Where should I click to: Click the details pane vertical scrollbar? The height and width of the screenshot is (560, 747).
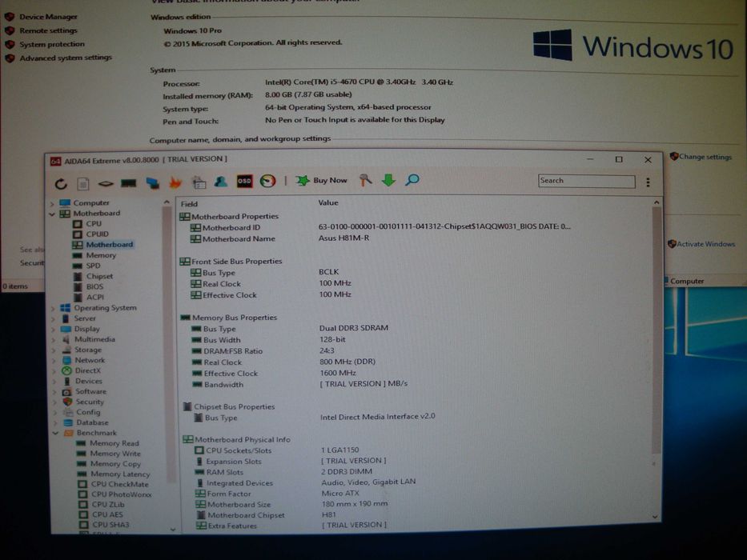656,329
